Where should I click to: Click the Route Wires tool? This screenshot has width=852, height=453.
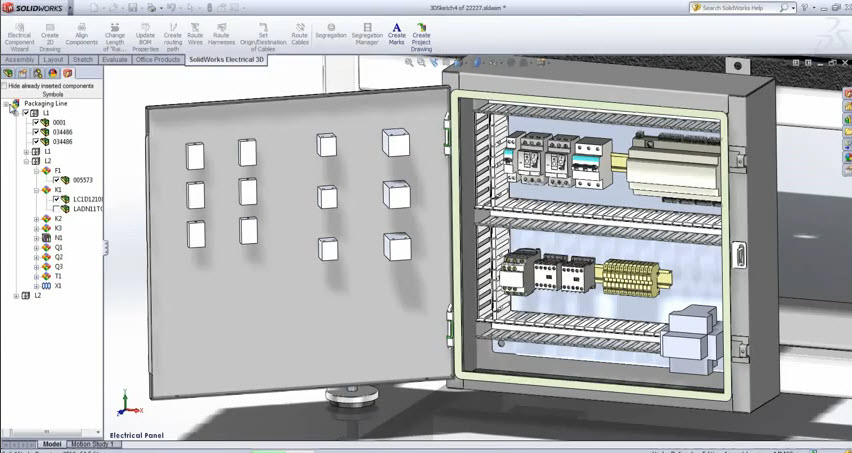(195, 36)
